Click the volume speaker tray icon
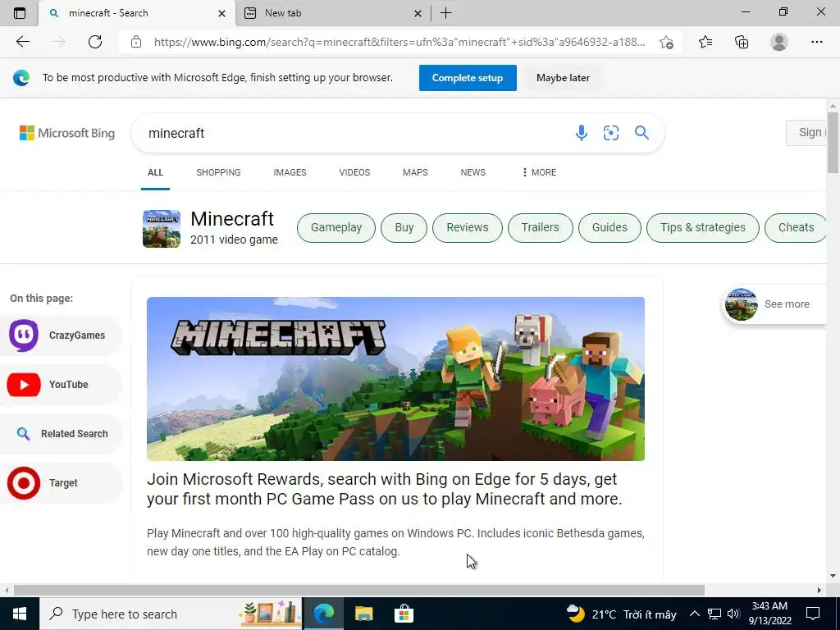Screen dimensions: 840x630 point(733,614)
